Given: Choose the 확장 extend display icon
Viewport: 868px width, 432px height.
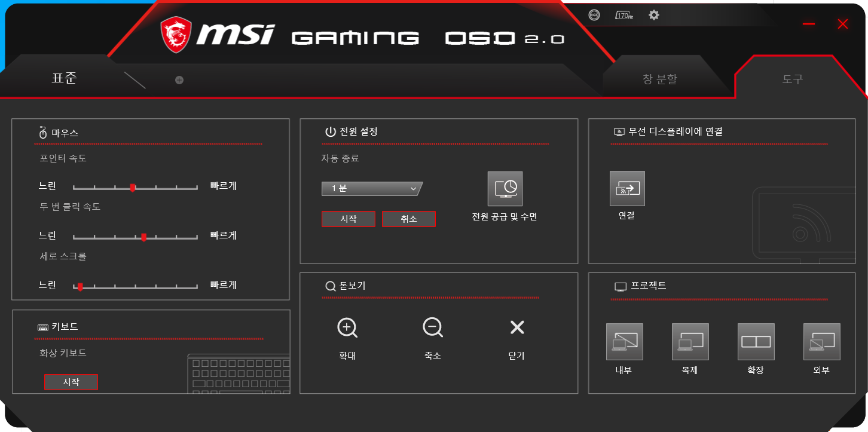Looking at the screenshot, I should coord(756,342).
